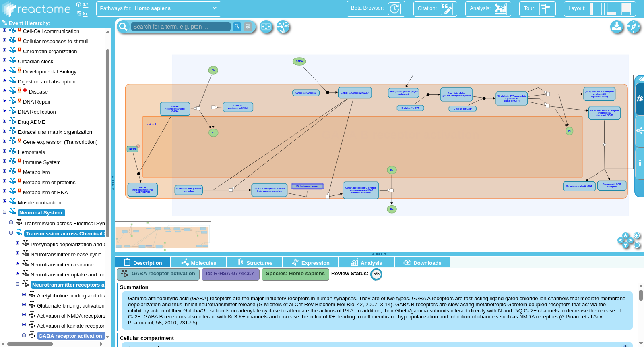Click the search term input field
The width and height of the screenshot is (644, 347).
(x=181, y=27)
